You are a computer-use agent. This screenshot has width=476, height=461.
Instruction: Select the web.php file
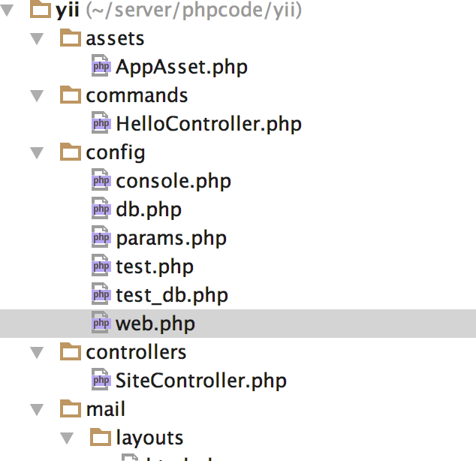coord(238,324)
